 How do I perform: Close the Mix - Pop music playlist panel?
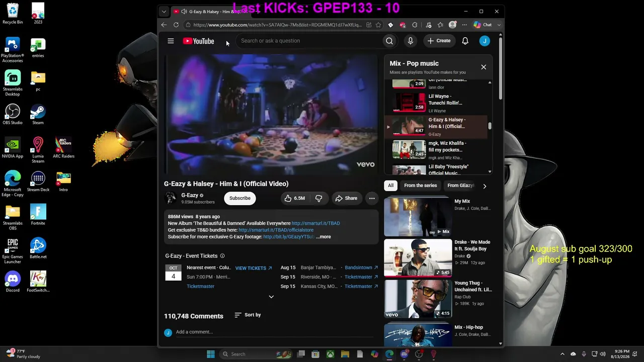(484, 67)
